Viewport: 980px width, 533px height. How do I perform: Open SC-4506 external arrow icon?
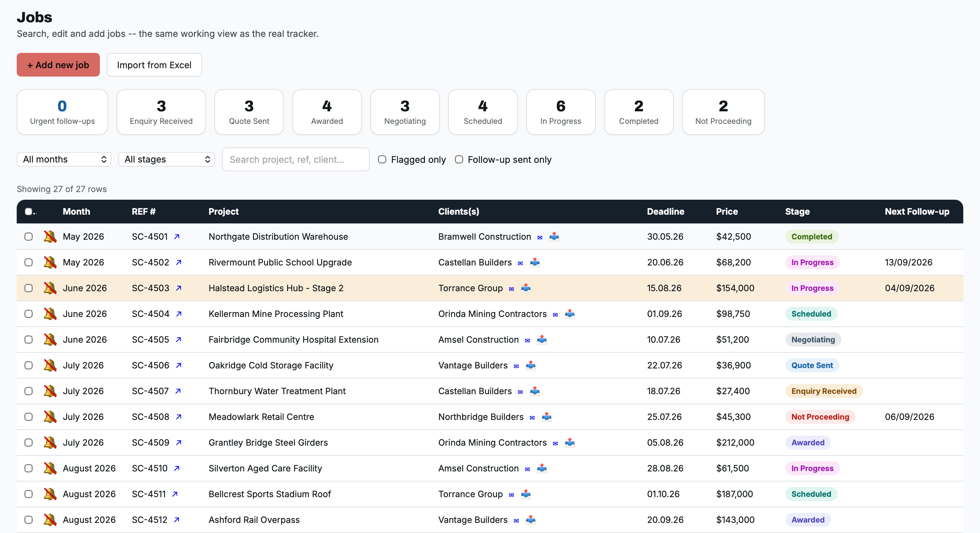point(179,365)
